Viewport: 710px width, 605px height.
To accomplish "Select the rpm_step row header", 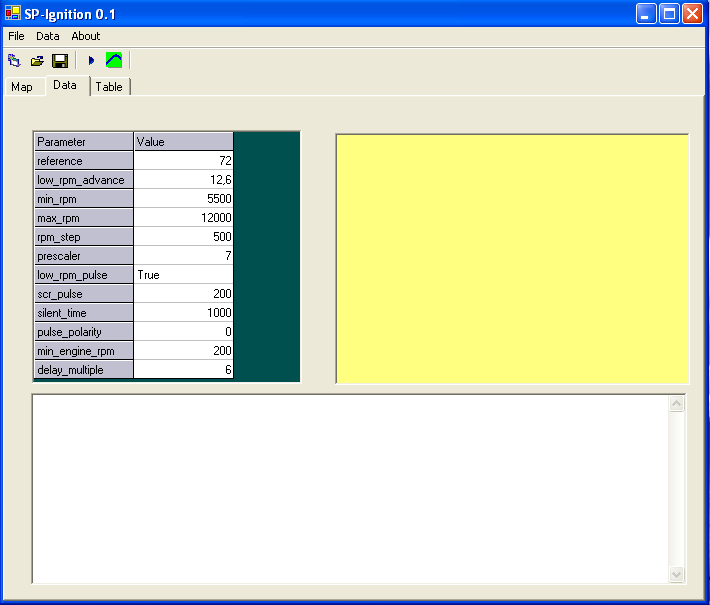I will coord(84,237).
